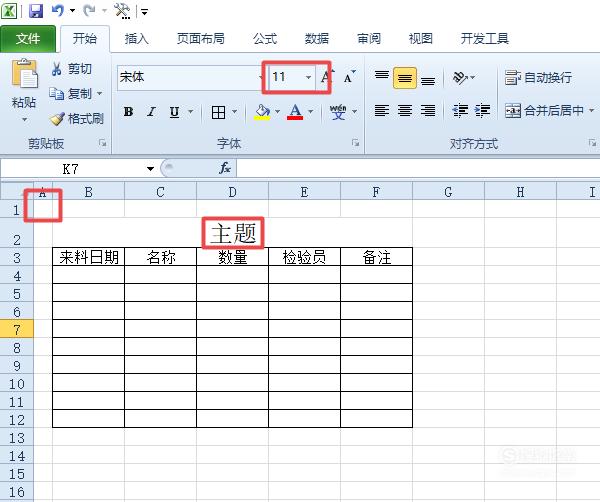Select align text right icon
The height and width of the screenshot is (502, 600).
pos(428,111)
